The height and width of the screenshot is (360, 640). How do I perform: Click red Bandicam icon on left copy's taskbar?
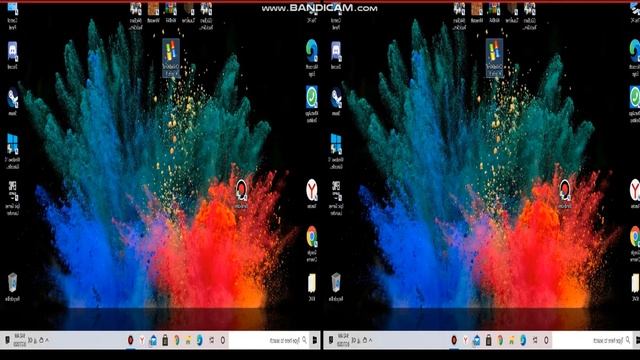pos(130,340)
